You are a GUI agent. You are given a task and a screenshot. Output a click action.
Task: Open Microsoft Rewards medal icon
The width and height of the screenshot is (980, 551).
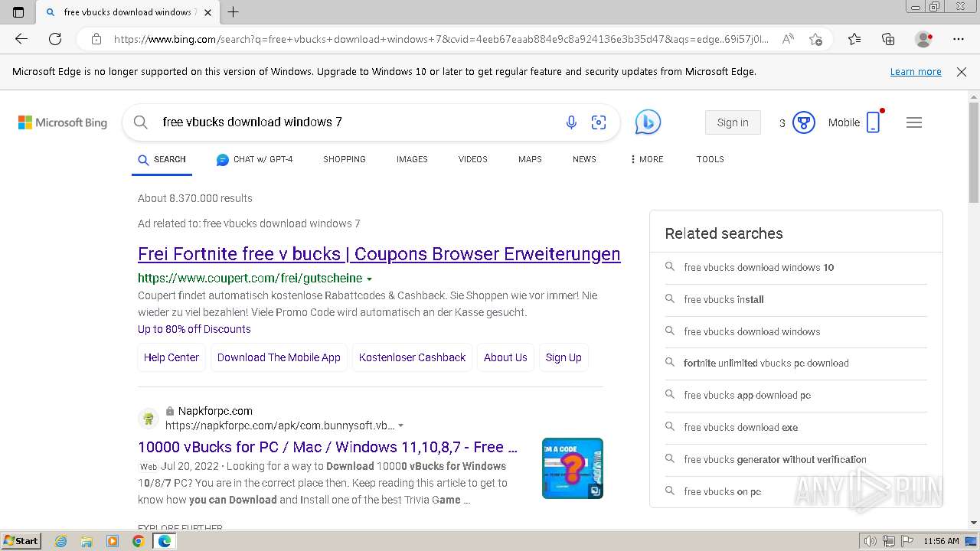tap(803, 122)
